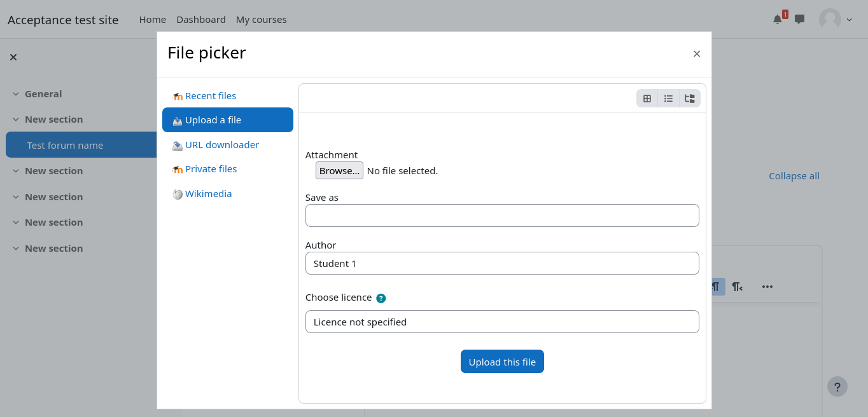Collapse the General section
Viewport: 868px width, 417px height.
(x=16, y=94)
